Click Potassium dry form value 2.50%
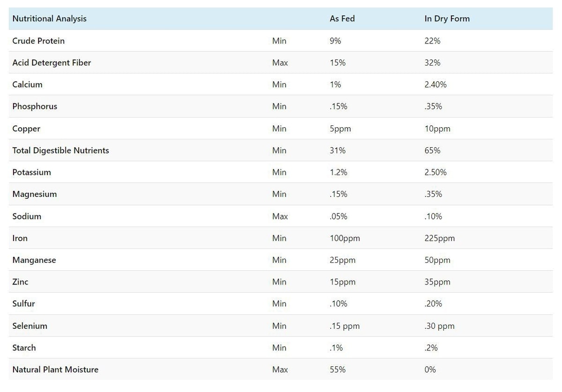The image size is (562, 392). point(436,172)
